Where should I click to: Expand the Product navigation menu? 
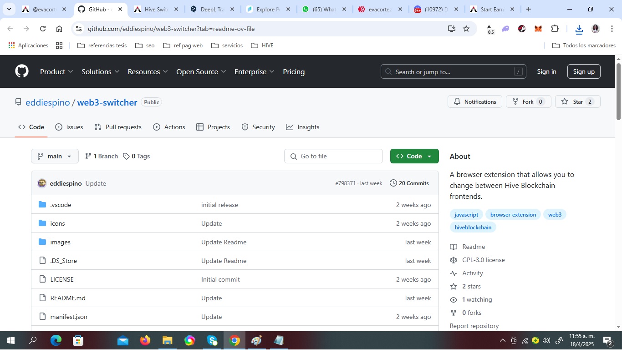56,71
